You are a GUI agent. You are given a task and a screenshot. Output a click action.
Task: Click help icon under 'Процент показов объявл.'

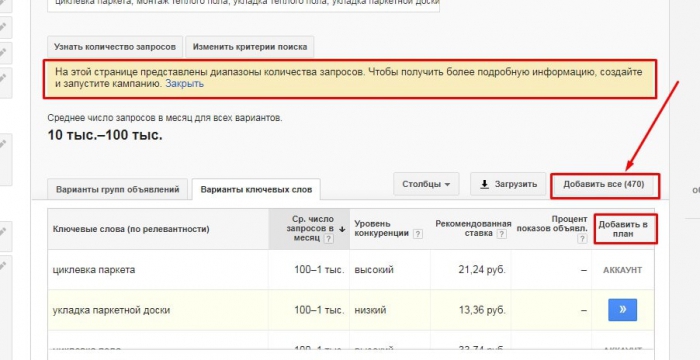click(582, 239)
